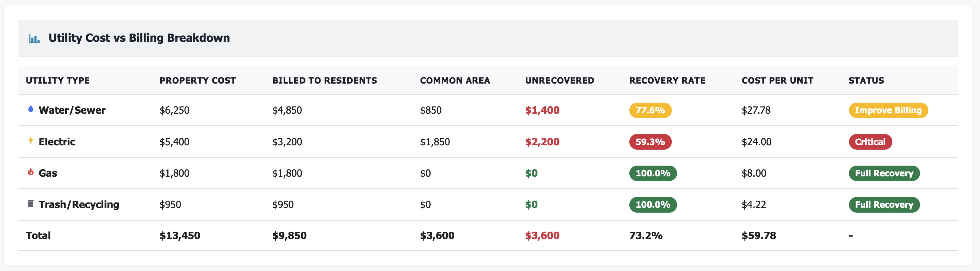Click the Recovery Rate column header
Viewport: 980px width, 271px height.
coord(667,81)
